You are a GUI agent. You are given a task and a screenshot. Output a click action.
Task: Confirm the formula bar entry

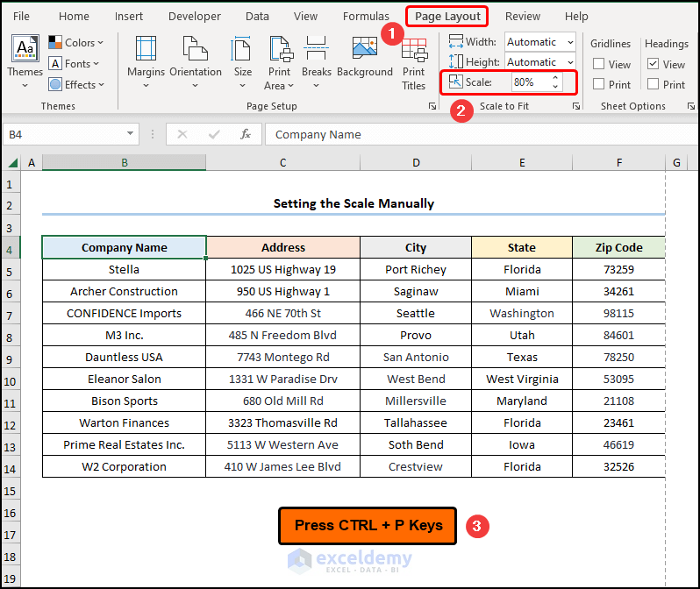[214, 134]
